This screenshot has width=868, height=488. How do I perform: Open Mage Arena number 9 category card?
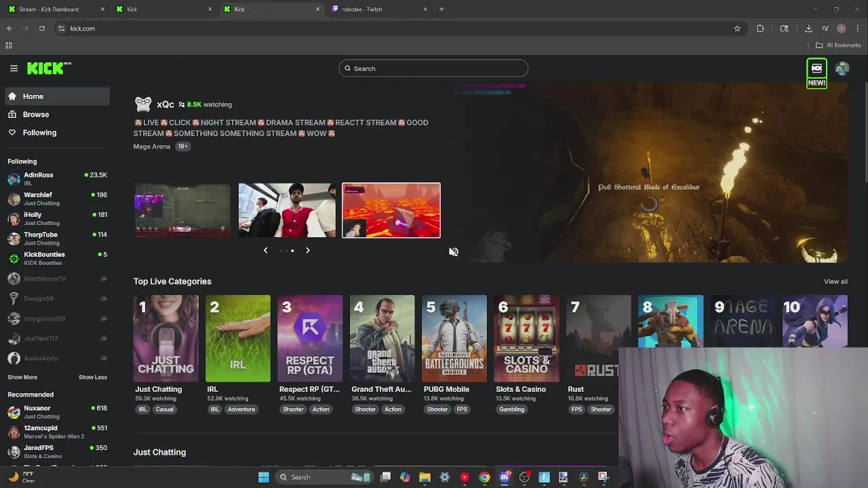(x=743, y=322)
